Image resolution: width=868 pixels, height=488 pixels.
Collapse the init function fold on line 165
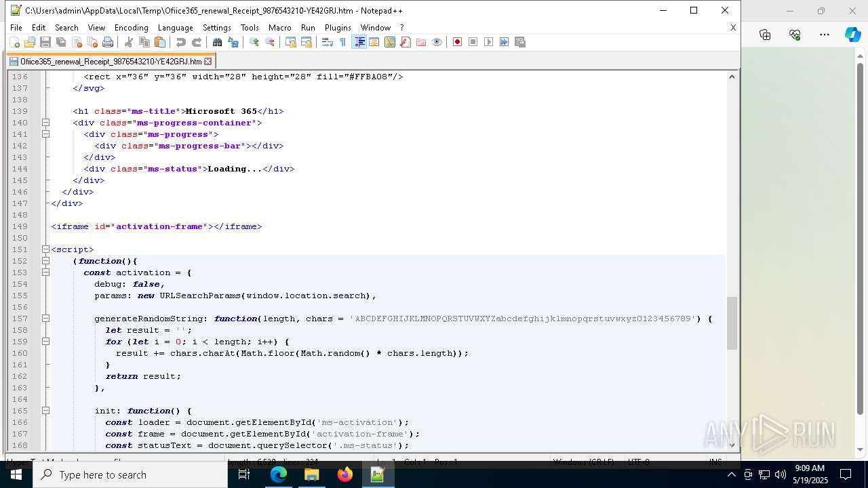pos(45,411)
